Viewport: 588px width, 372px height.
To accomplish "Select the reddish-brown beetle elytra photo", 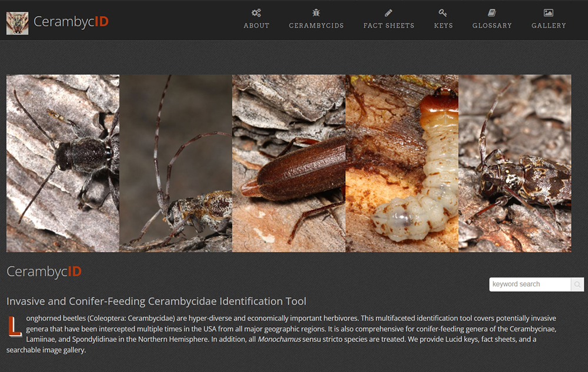I will [289, 163].
